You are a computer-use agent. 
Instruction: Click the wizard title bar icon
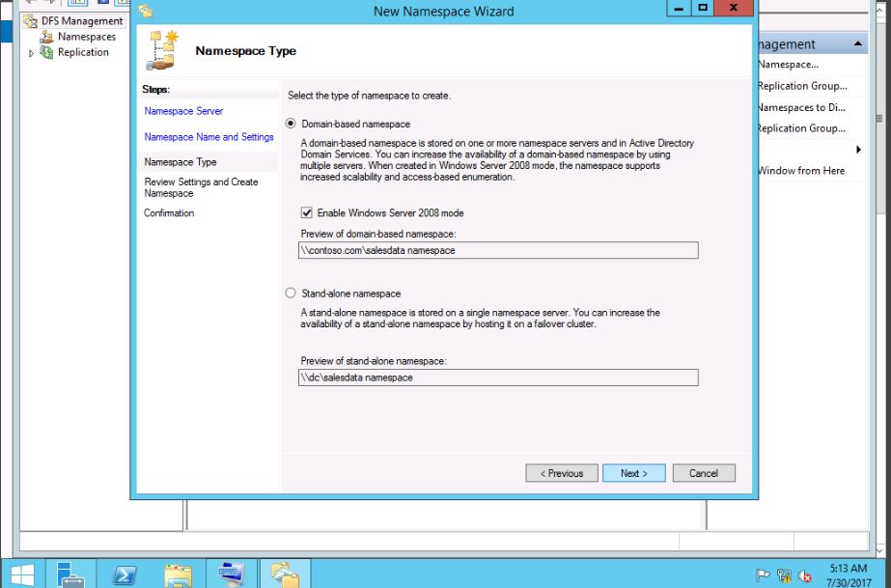point(146,11)
